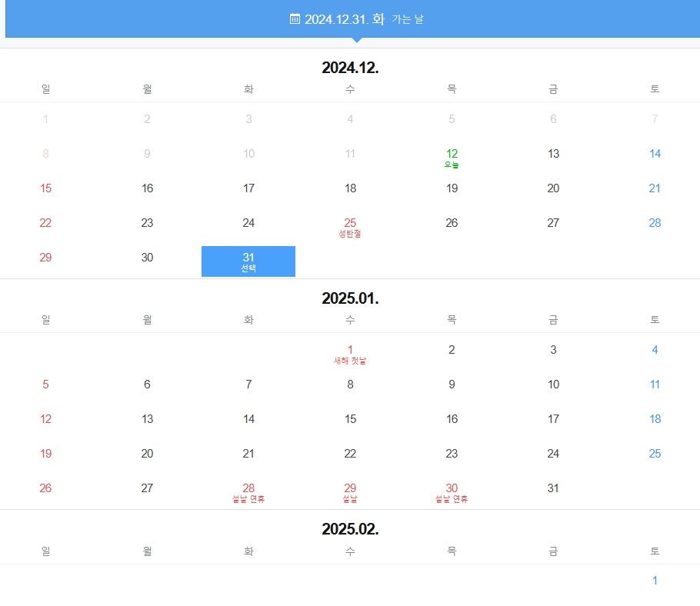Viewport: 700px width, 606px height.
Task: Select January 8, 2025
Action: tap(351, 385)
